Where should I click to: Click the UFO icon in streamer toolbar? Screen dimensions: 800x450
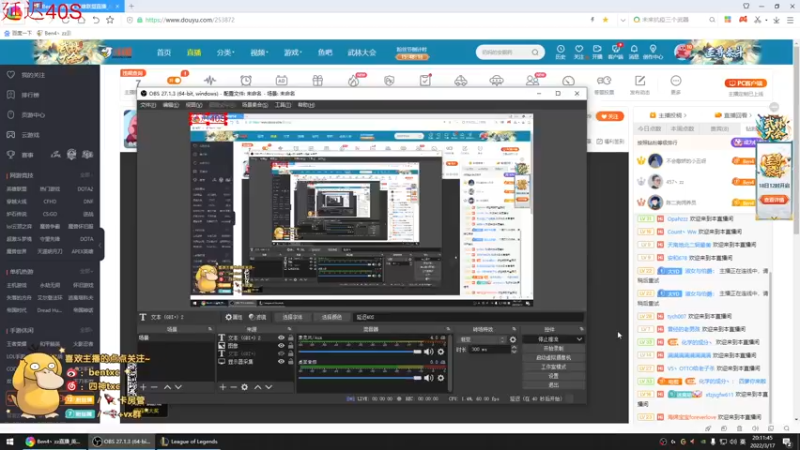496,81
